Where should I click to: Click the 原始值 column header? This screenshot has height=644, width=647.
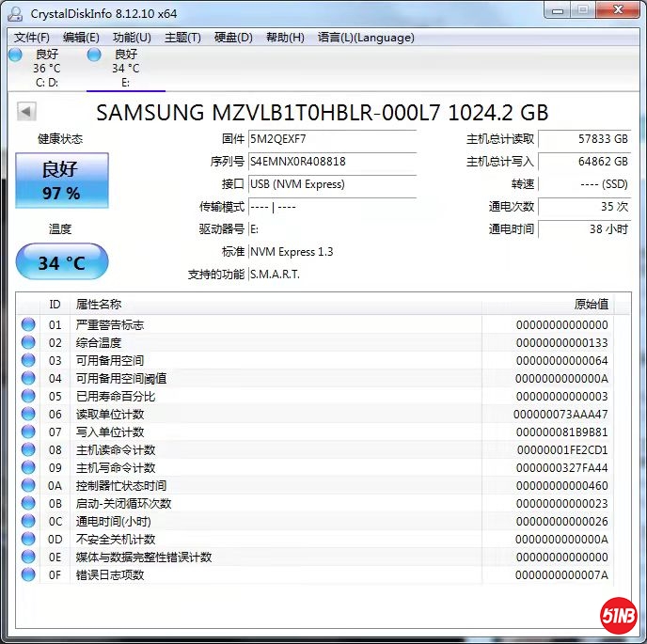tap(547, 305)
